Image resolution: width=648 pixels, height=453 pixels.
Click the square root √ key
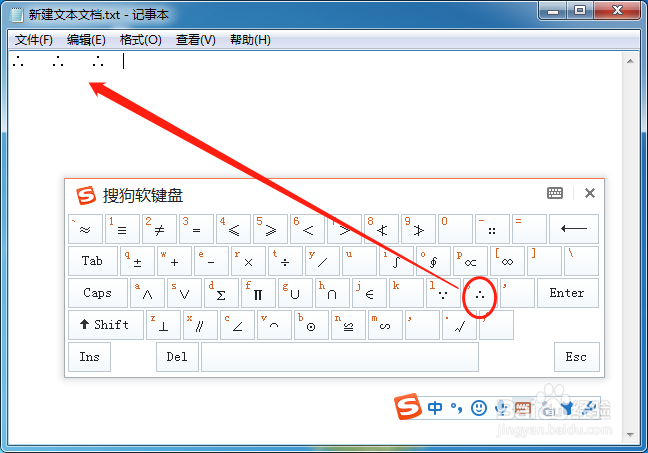click(x=459, y=325)
